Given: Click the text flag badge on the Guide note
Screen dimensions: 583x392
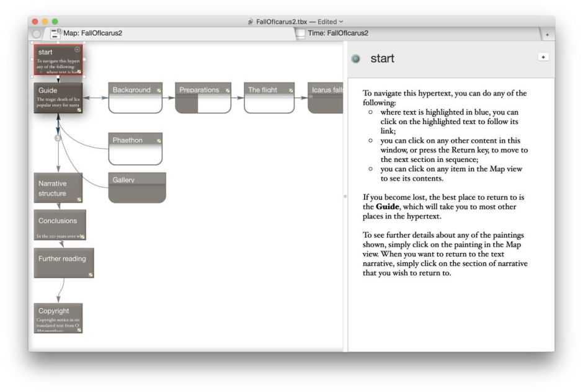Looking at the screenshot, I should (79, 110).
